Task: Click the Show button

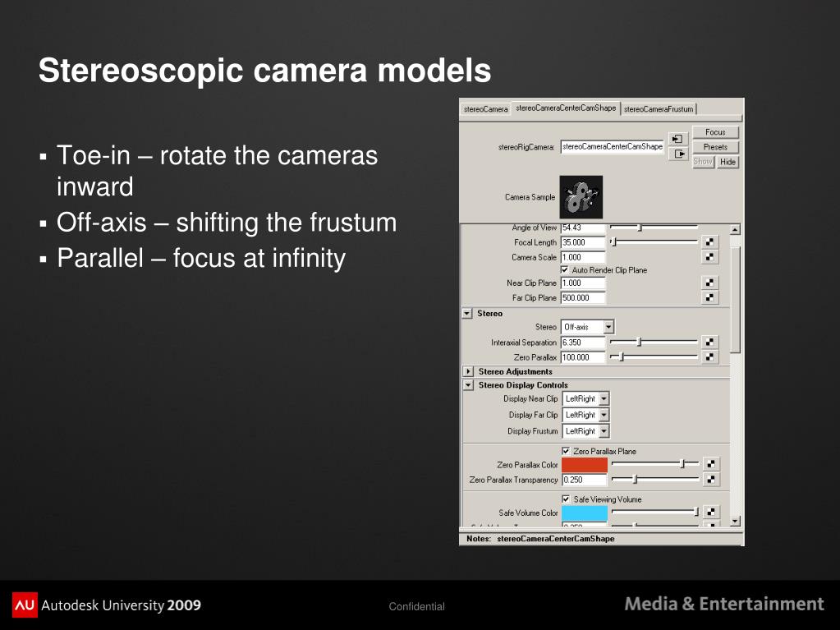Action: pyautogui.click(x=703, y=161)
